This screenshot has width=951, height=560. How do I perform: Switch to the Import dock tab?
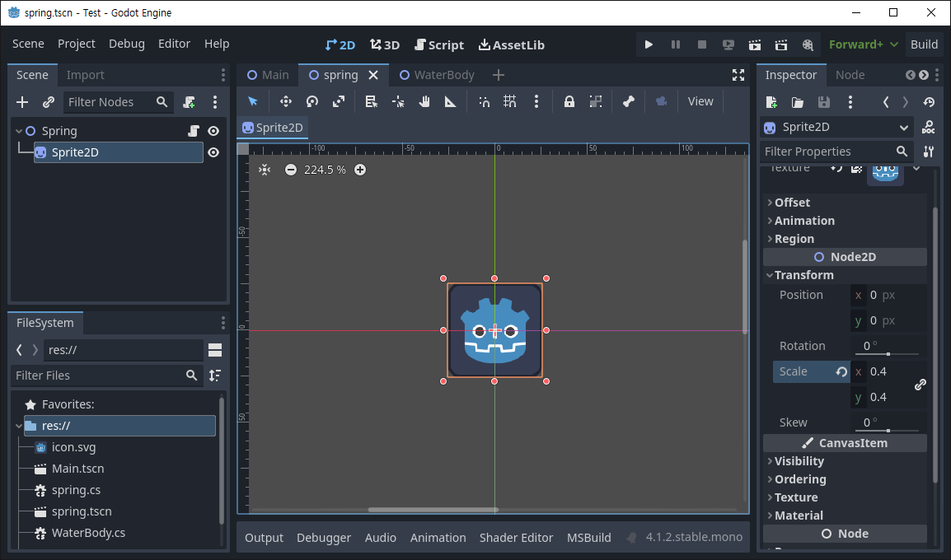[85, 75]
